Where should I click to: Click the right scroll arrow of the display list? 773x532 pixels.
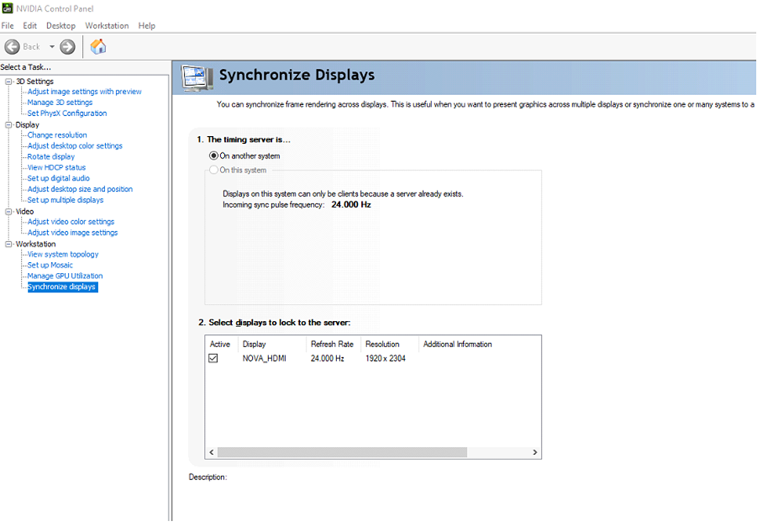pos(535,452)
